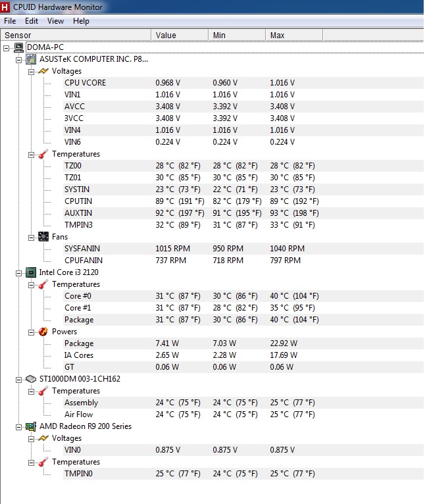The image size is (425, 504).
Task: Click the AMD Radeon graphics card icon
Action: (31, 426)
